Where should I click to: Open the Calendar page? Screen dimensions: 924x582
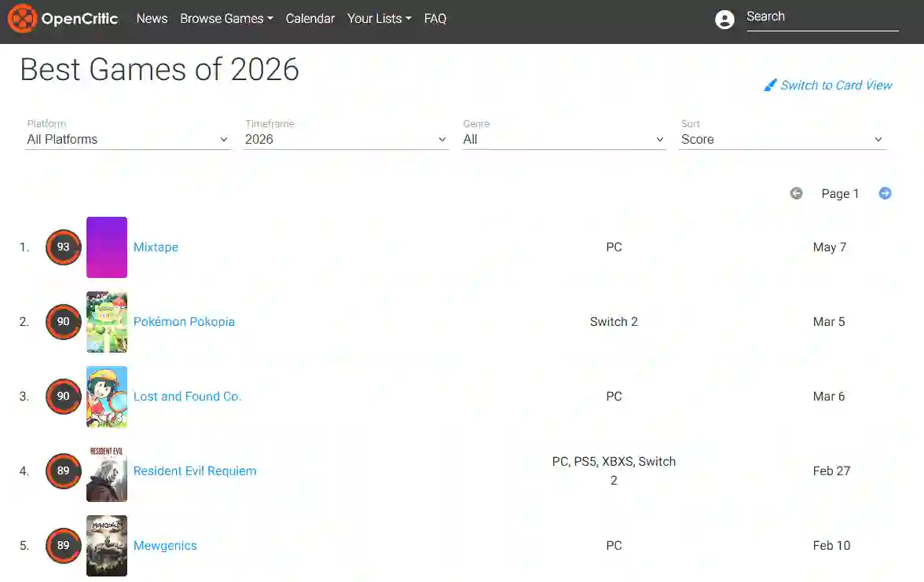(x=310, y=19)
